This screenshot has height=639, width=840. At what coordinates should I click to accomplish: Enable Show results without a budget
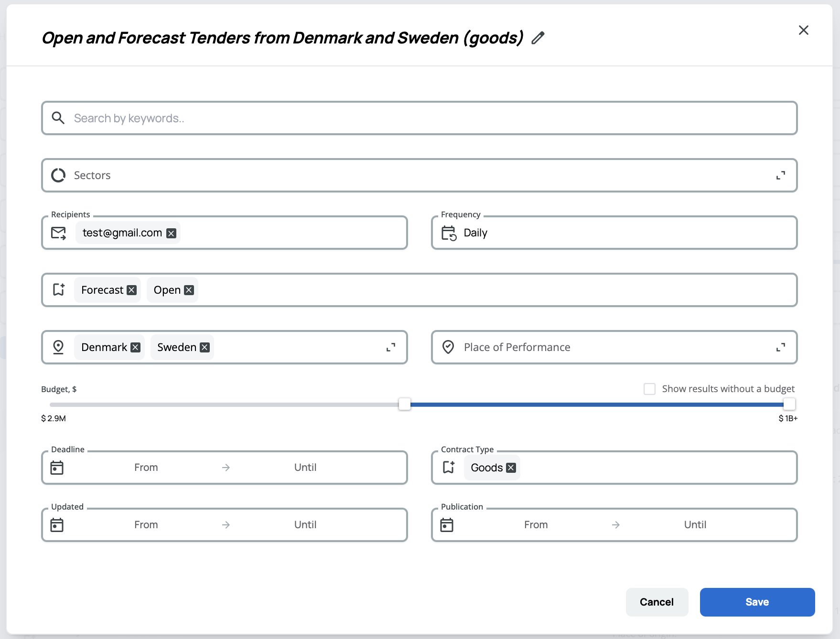click(649, 389)
